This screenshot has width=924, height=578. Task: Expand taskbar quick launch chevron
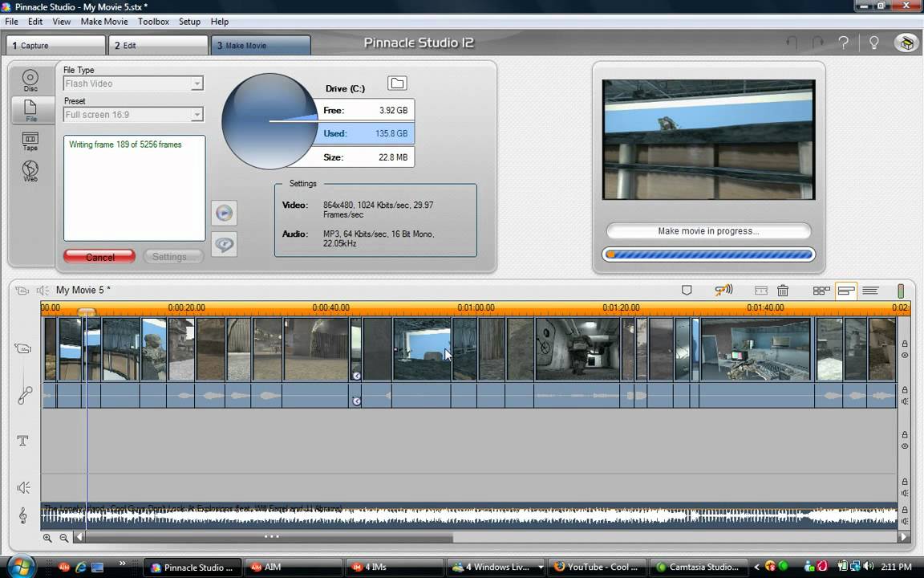pos(122,564)
